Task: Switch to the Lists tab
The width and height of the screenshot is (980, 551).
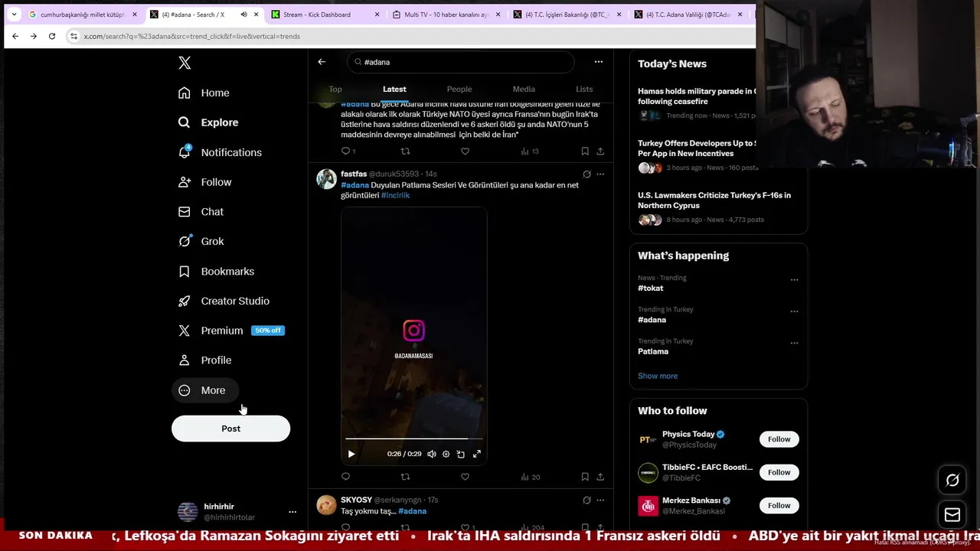Action: 584,90
